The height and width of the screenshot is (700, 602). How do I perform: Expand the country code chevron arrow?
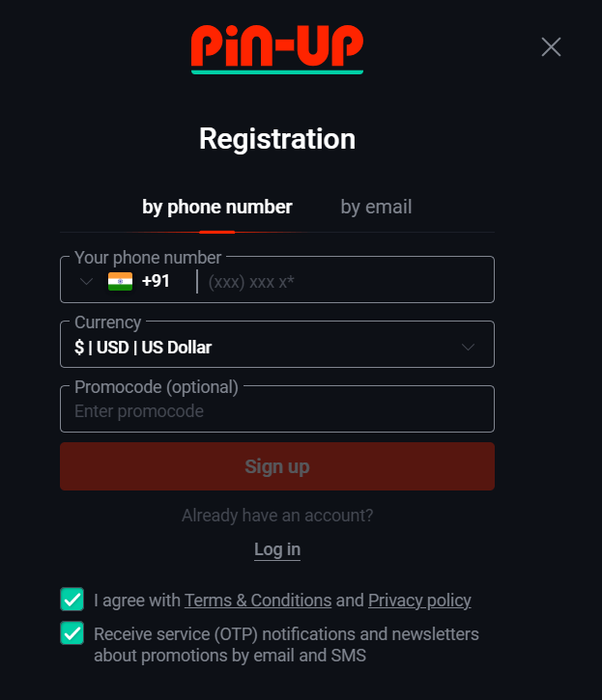(86, 281)
